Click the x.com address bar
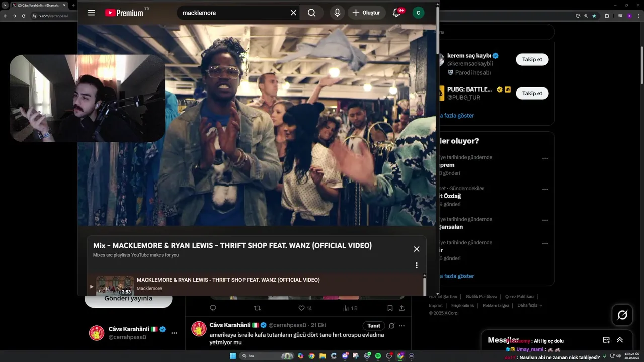This screenshot has width=644, height=362. (x=54, y=16)
